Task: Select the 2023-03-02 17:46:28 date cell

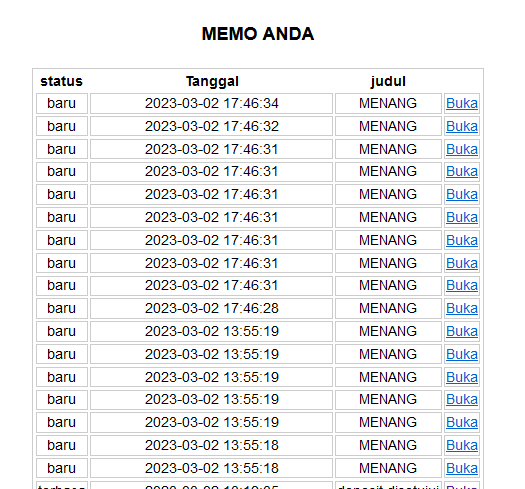Action: 211,308
